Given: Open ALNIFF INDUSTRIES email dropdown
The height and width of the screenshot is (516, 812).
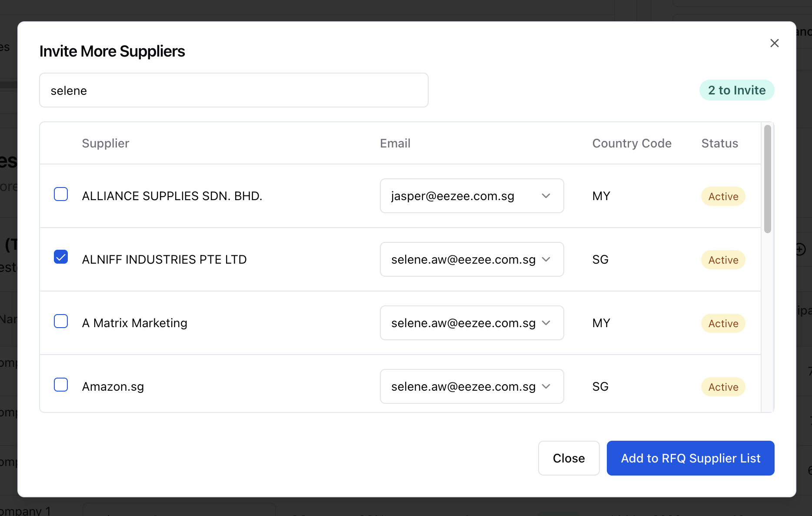Looking at the screenshot, I should click(472, 259).
